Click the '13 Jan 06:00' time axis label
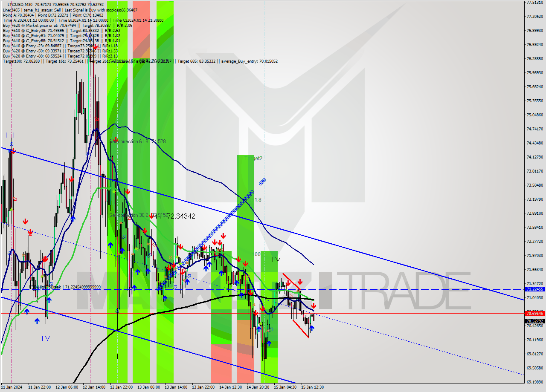 click(148, 387)
